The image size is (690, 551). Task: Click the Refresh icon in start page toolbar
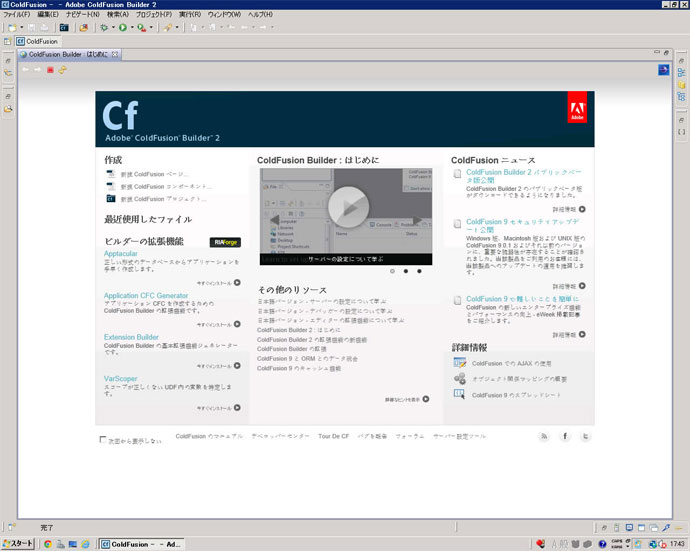(x=62, y=70)
